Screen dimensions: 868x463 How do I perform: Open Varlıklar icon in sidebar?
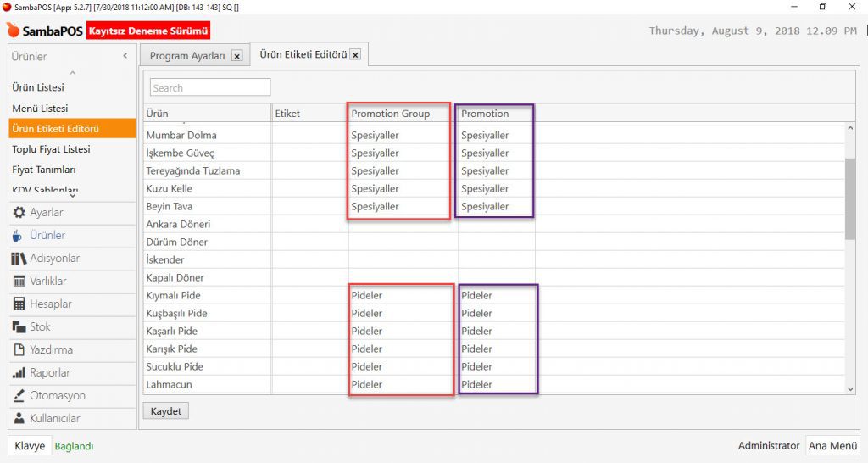coord(19,282)
